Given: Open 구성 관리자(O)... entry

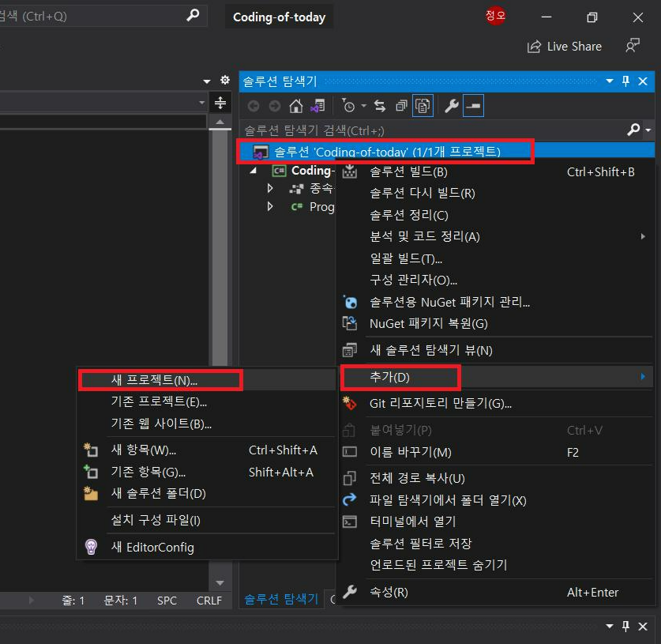Looking at the screenshot, I should [x=496, y=280].
